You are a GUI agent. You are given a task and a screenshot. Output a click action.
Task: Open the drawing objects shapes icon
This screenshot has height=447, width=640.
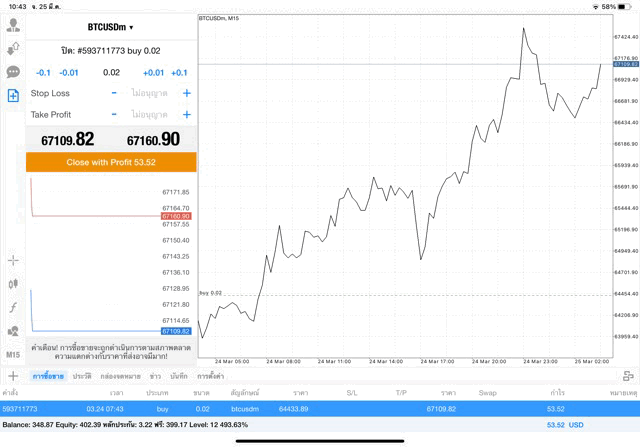click(13, 331)
